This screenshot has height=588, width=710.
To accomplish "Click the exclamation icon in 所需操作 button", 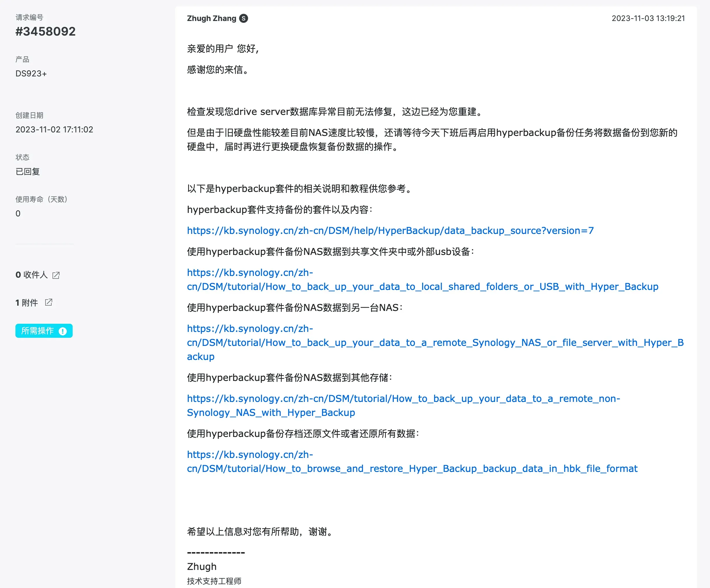I will pos(62,331).
